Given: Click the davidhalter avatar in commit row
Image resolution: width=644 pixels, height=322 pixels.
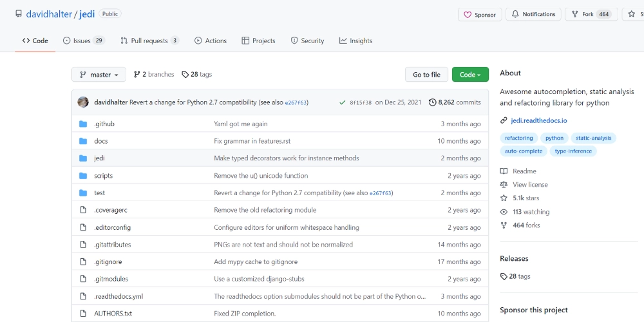Looking at the screenshot, I should 83,102.
